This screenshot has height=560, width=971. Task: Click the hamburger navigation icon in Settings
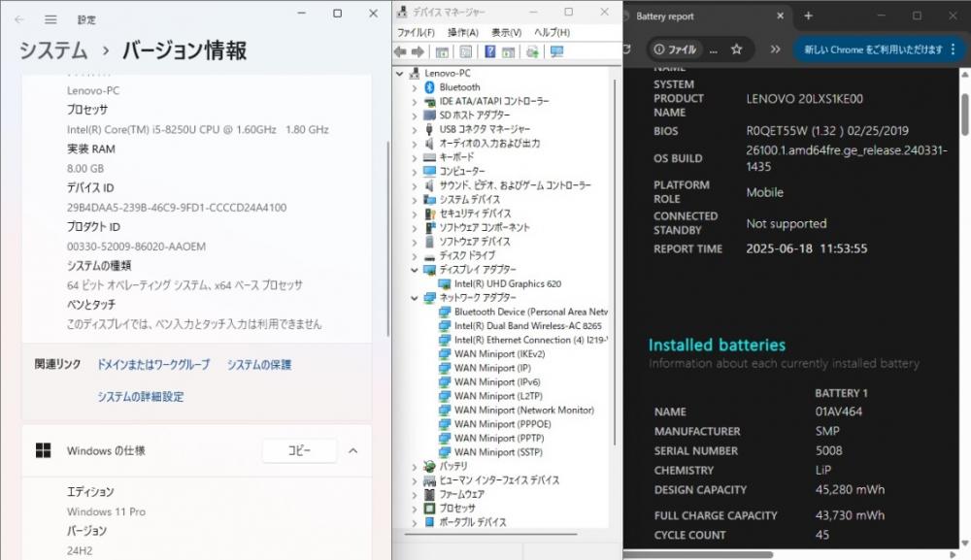(x=50, y=19)
